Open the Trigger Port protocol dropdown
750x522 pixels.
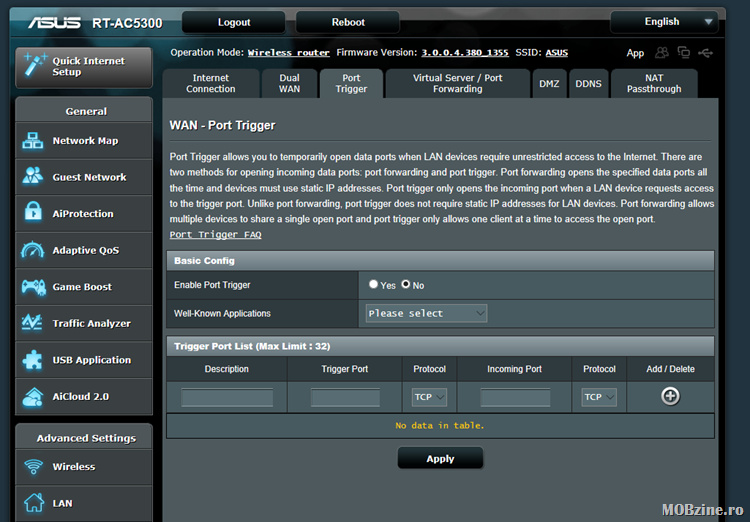coord(429,397)
